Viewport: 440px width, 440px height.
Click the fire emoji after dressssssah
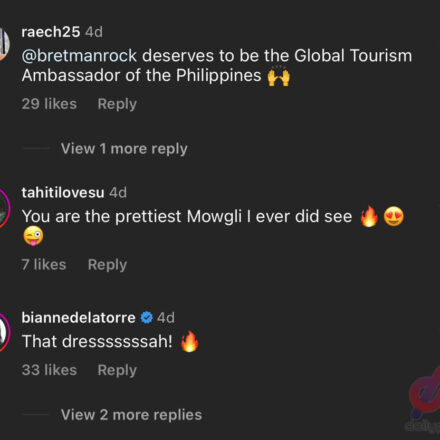190,342
